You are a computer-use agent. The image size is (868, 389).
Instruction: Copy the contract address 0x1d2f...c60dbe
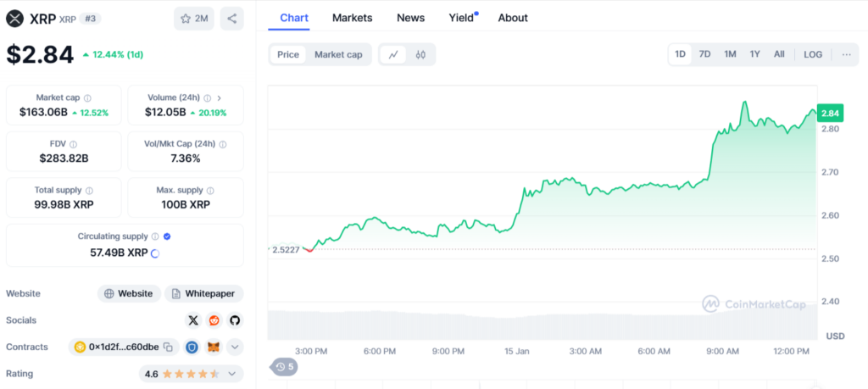pos(168,347)
